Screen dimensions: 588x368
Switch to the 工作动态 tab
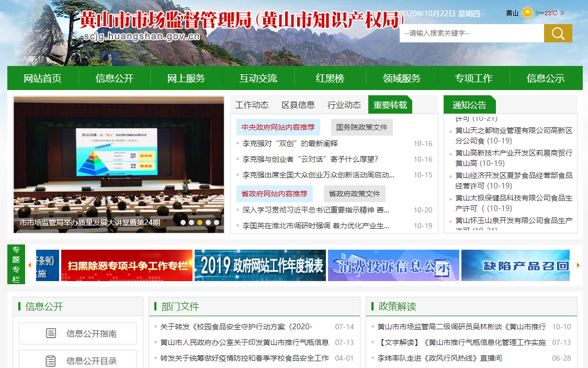pos(252,105)
